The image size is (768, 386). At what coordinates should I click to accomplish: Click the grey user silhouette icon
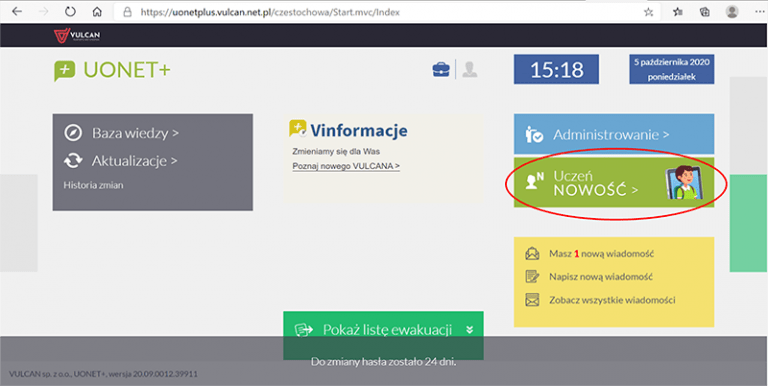[x=470, y=70]
